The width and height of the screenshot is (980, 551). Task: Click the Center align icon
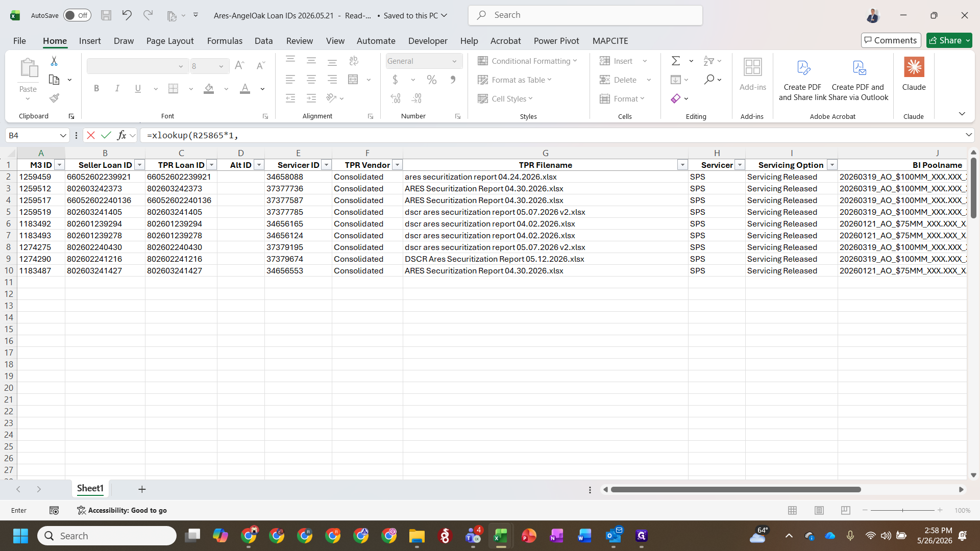(x=311, y=79)
